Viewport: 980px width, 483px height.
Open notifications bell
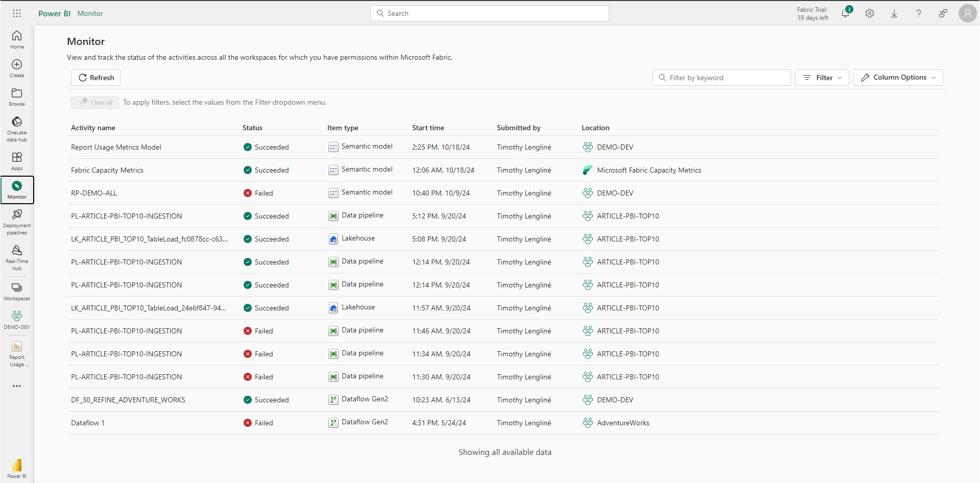(845, 13)
